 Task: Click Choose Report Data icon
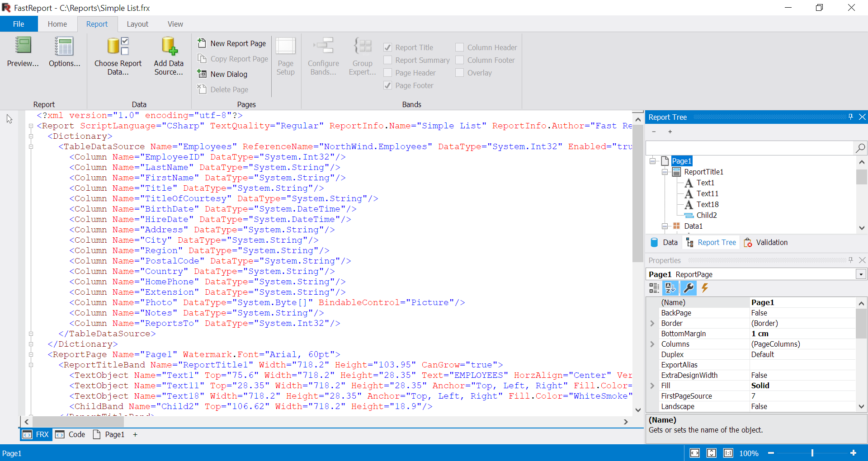point(118,47)
